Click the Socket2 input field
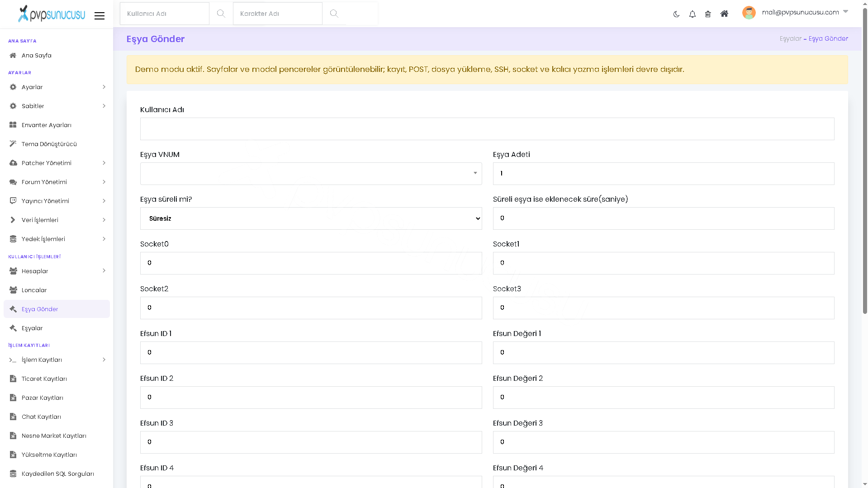This screenshot has width=868, height=488. coord(311,308)
